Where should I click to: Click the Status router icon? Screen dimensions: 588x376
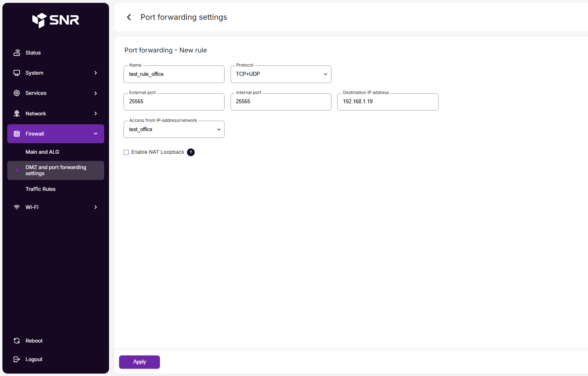[17, 53]
